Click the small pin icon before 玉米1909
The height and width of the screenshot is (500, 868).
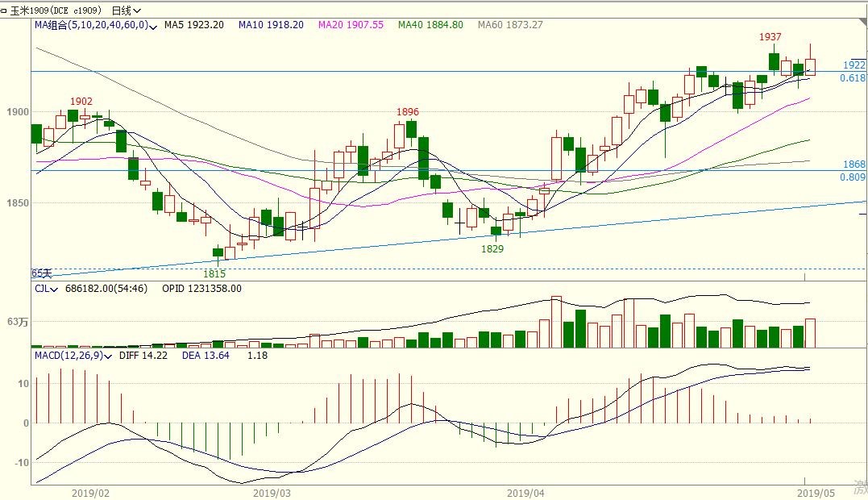(4, 10)
